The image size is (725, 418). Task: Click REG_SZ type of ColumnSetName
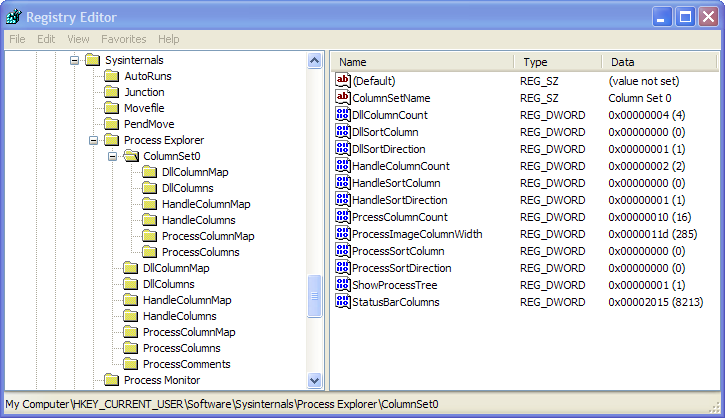click(539, 98)
